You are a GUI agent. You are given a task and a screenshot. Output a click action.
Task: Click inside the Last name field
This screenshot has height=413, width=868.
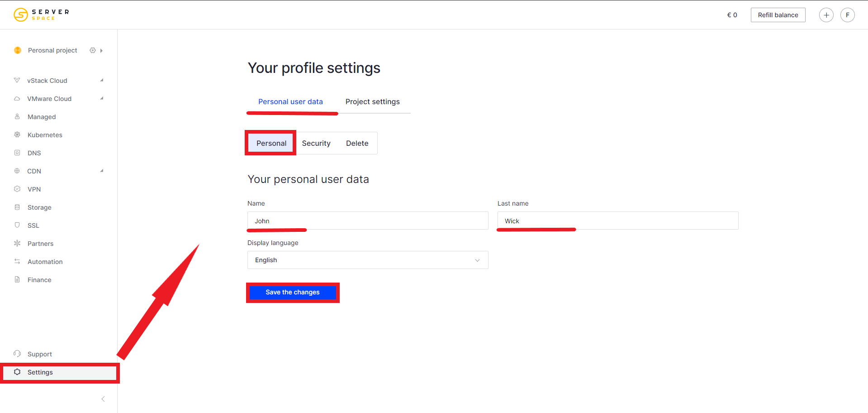pyautogui.click(x=617, y=221)
